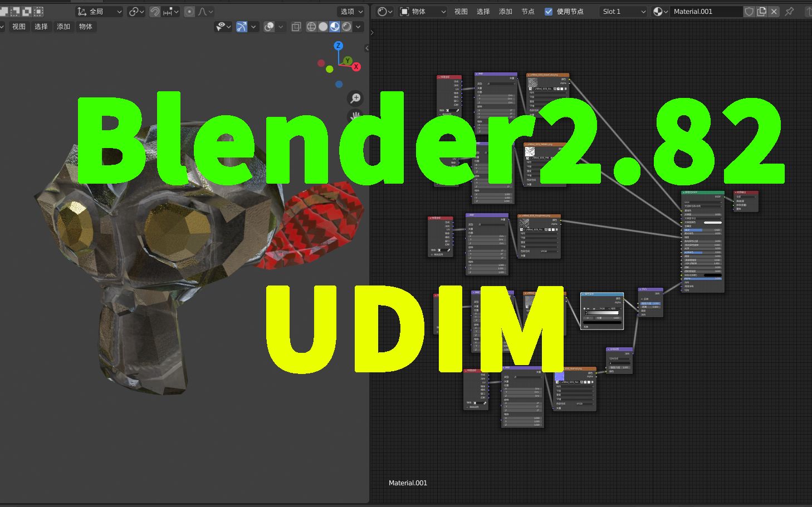
Task: Click white base color swatch on BSDF
Action: pyautogui.click(x=712, y=223)
